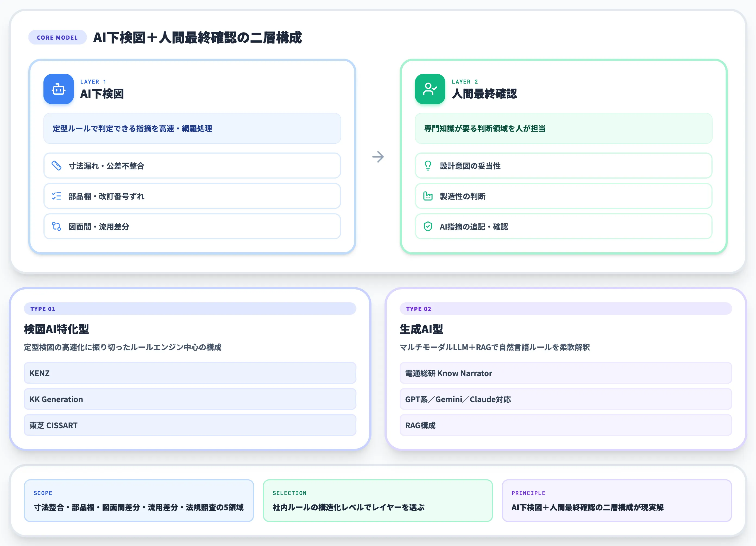Screen dimensions: 756x546
Task: Click the title AI下検図＋人間最終確認の二層構成
Action: pyautogui.click(x=197, y=37)
